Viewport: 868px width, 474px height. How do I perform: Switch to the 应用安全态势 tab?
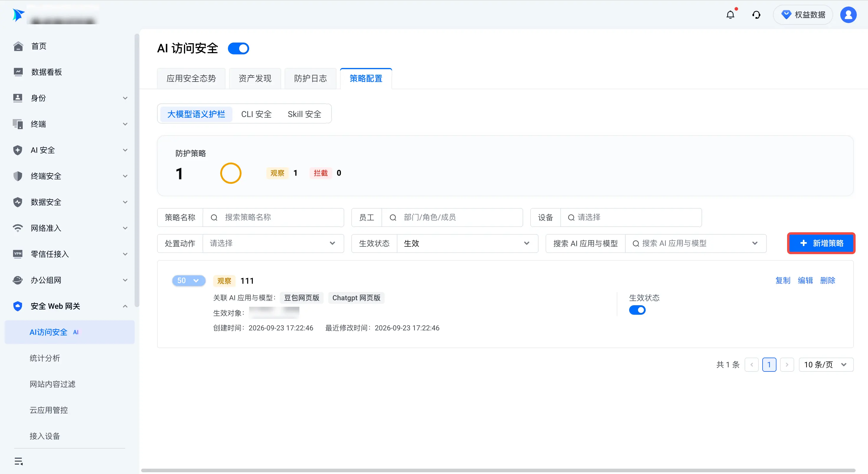coord(191,79)
